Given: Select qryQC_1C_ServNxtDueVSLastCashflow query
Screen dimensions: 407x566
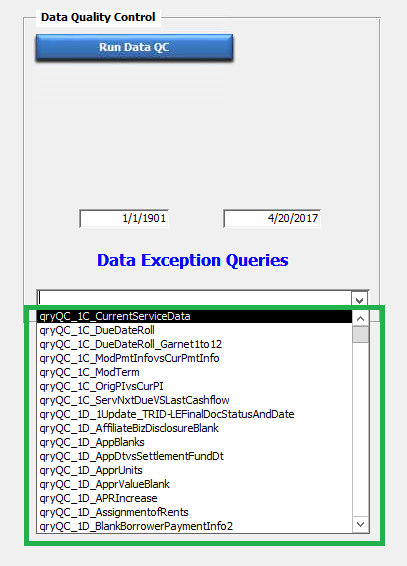Looking at the screenshot, I should pos(194,400).
